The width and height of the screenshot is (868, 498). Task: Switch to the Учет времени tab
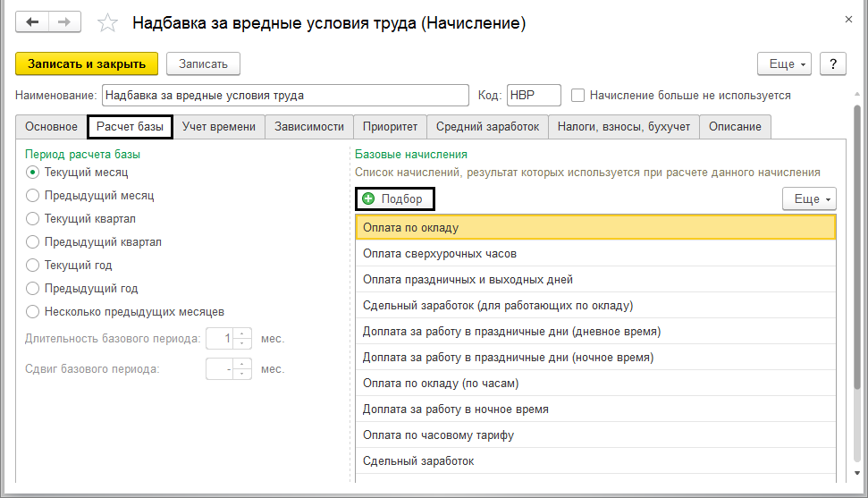coord(219,127)
